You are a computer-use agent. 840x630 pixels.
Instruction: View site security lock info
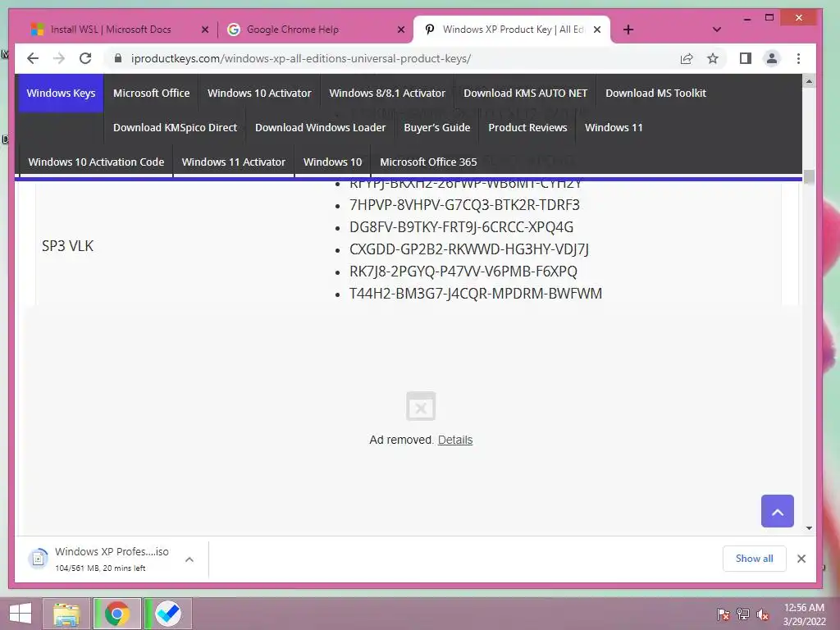click(118, 58)
